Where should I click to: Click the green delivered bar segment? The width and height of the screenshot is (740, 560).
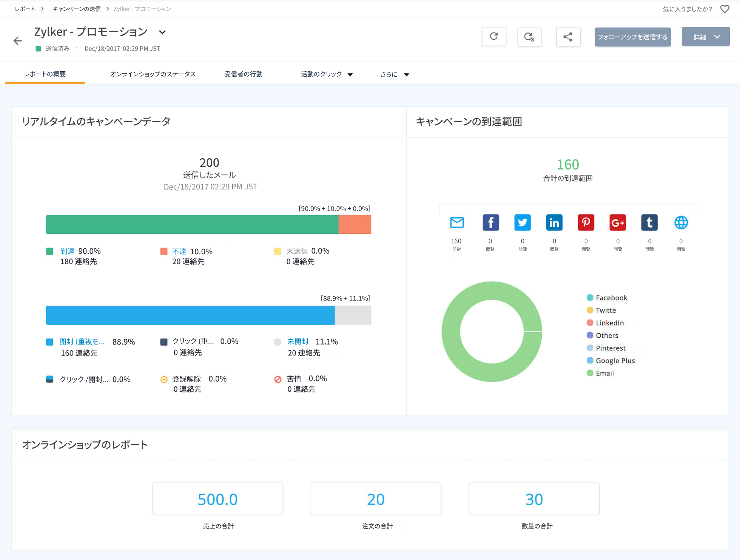192,225
